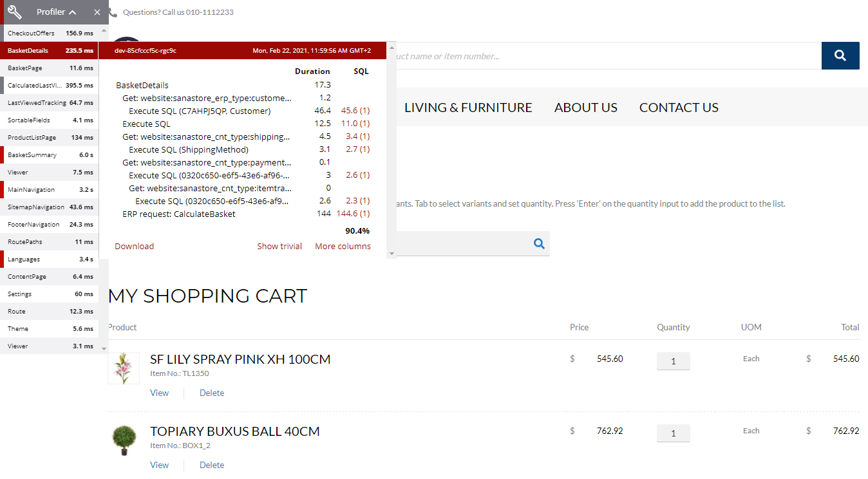The image size is (868, 479).
Task: Click the product list search magnifier icon
Action: 540,243
